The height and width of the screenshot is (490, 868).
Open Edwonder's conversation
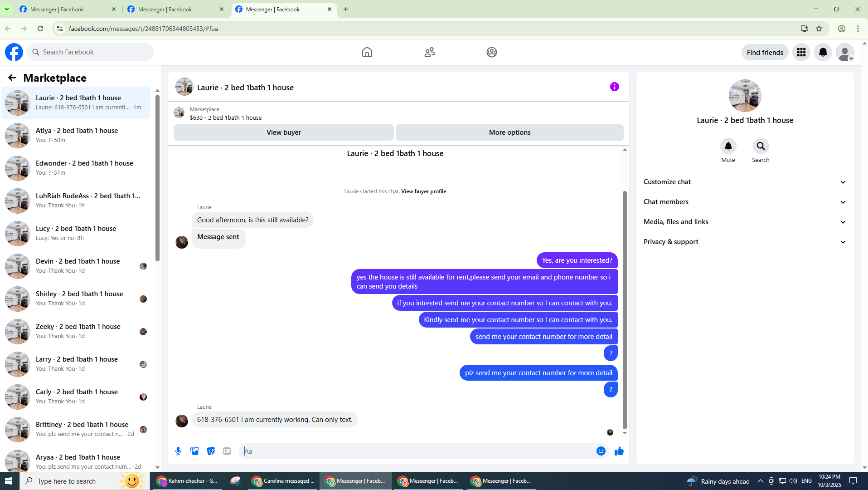(76, 168)
